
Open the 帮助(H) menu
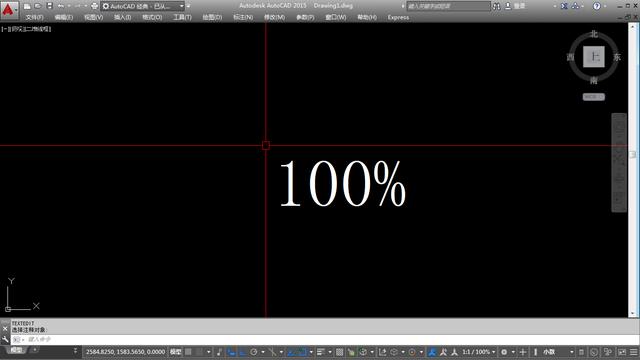point(367,18)
